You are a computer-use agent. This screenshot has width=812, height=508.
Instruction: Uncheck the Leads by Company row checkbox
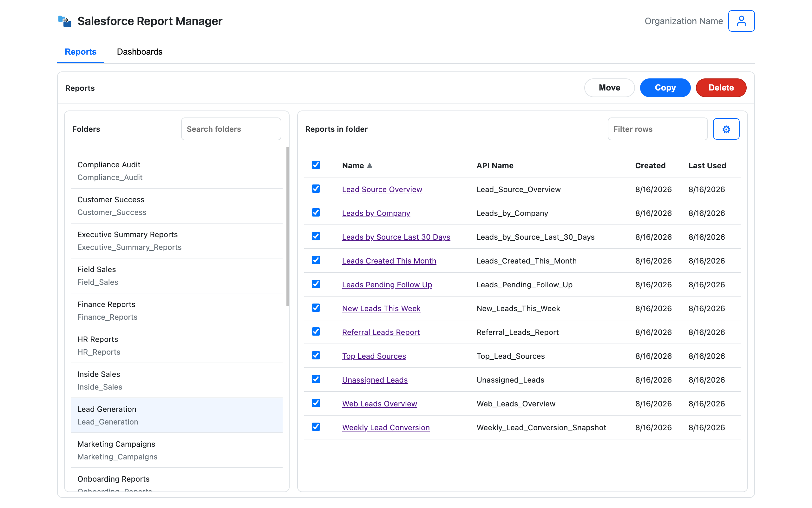click(x=316, y=212)
